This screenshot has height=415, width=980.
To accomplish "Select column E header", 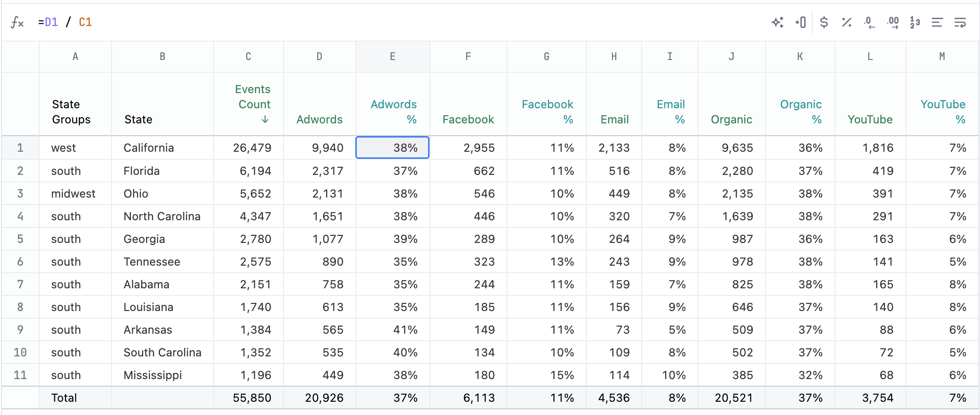I will click(392, 57).
